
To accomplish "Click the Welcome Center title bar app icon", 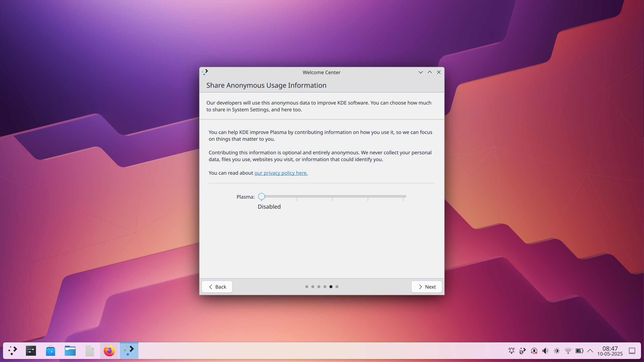I will point(205,72).
